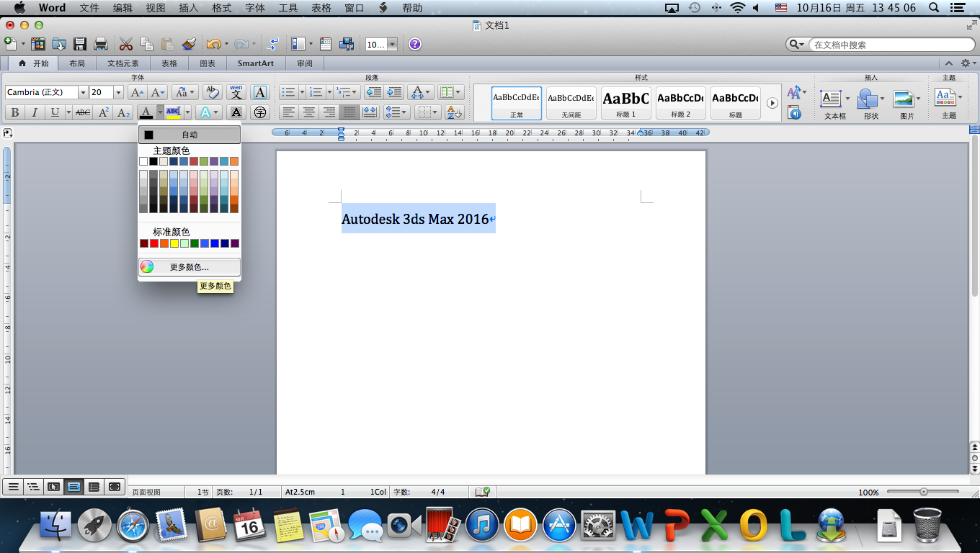This screenshot has width=980, height=553.
Task: Pick the red standard color swatch
Action: [x=154, y=244]
